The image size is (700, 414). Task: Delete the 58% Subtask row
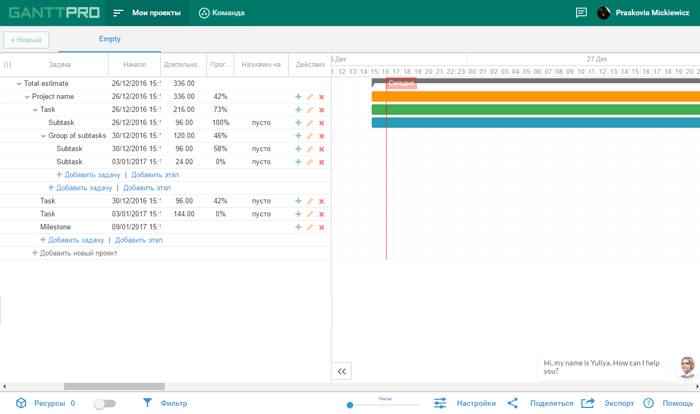point(321,149)
